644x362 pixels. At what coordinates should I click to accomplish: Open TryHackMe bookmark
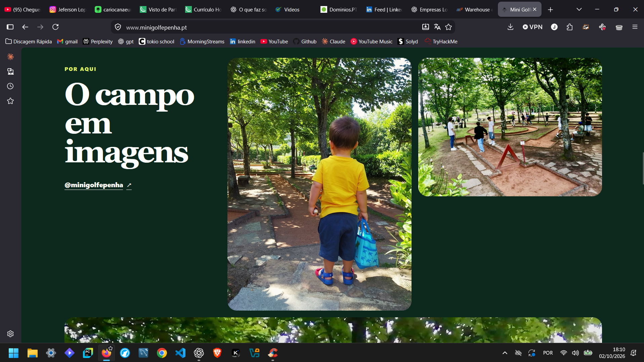441,41
